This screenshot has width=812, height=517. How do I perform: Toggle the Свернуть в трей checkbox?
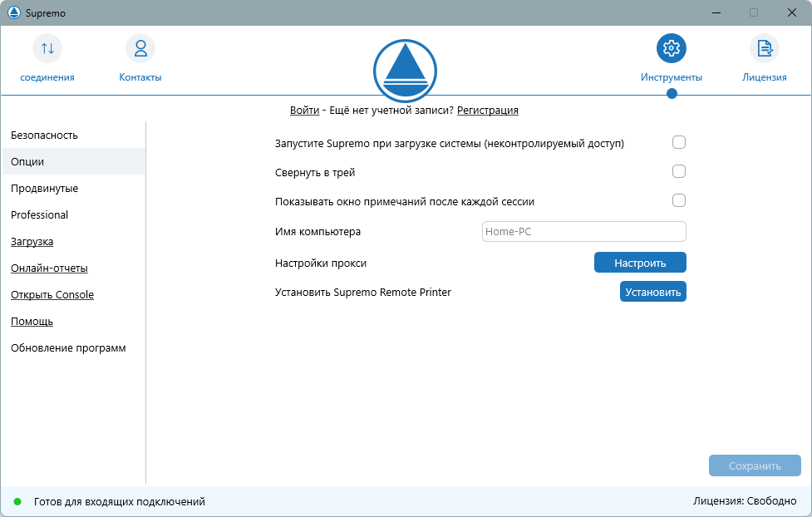coord(679,171)
